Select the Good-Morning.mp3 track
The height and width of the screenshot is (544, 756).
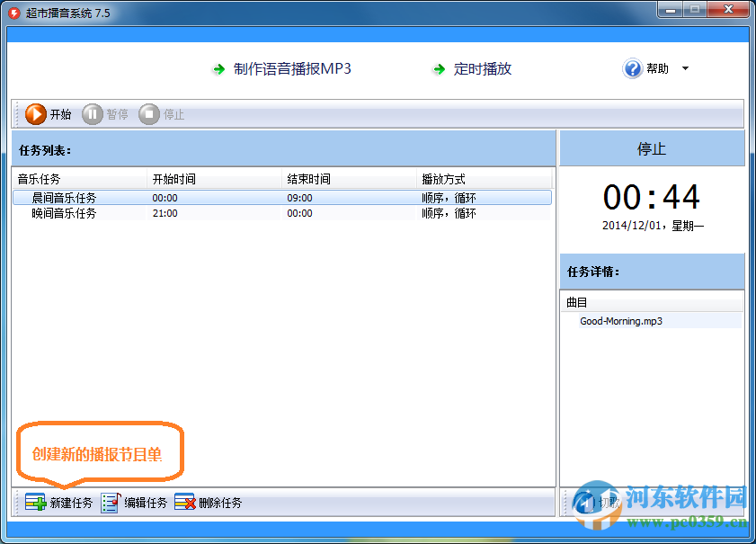click(x=621, y=321)
